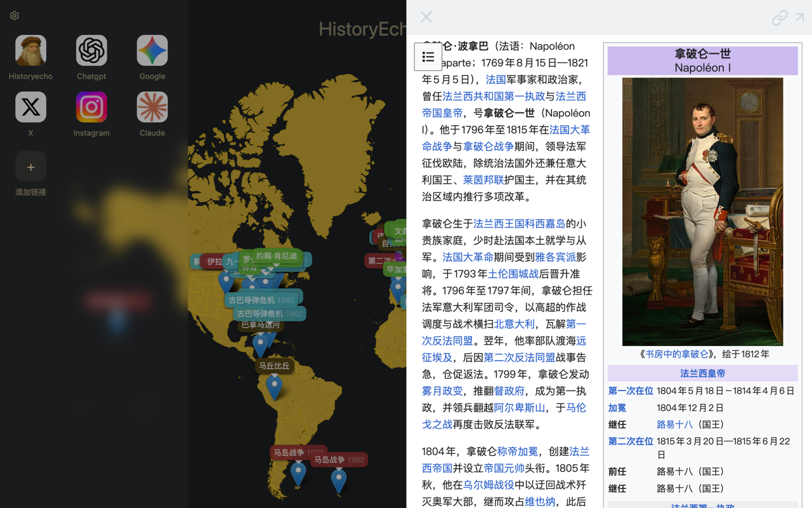This screenshot has width=812, height=508.
Task: Open the table of contents list button
Action: pos(428,57)
